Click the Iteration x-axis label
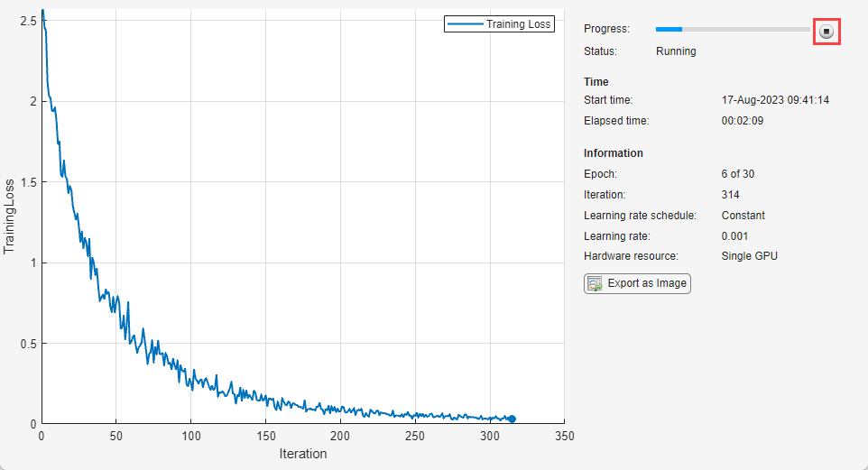The image size is (868, 470). pos(303,454)
